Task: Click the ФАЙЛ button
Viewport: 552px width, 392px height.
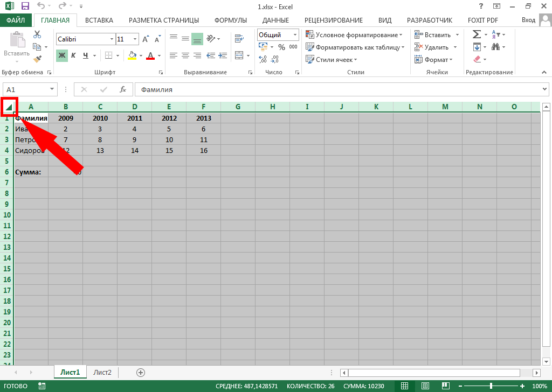Action: pyautogui.click(x=16, y=20)
